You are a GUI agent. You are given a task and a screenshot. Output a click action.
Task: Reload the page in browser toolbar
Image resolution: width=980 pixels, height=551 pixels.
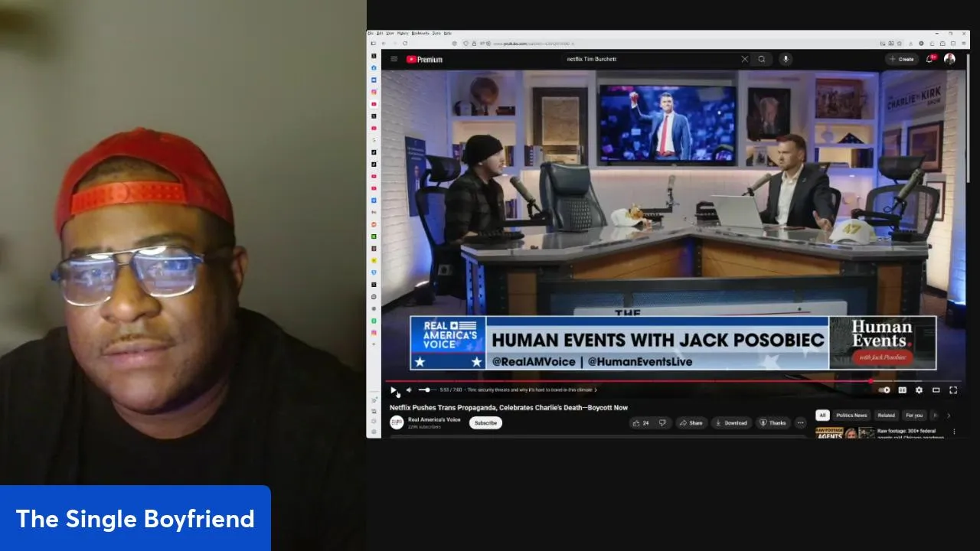(x=404, y=43)
